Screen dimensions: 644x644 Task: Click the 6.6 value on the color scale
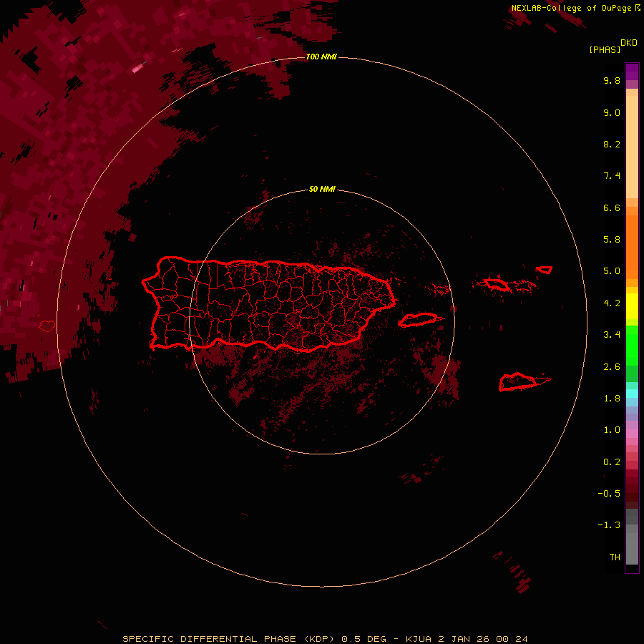click(x=612, y=208)
